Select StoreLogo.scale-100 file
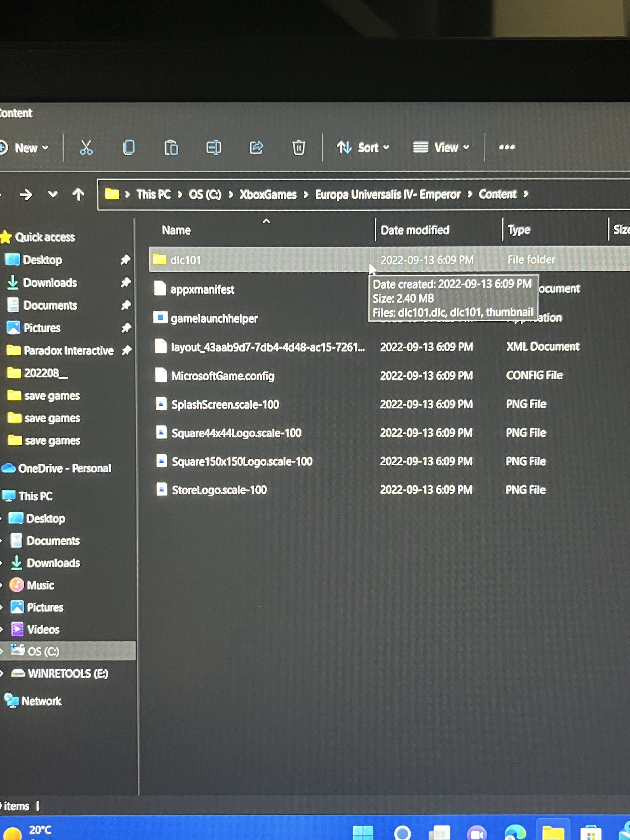 [219, 490]
